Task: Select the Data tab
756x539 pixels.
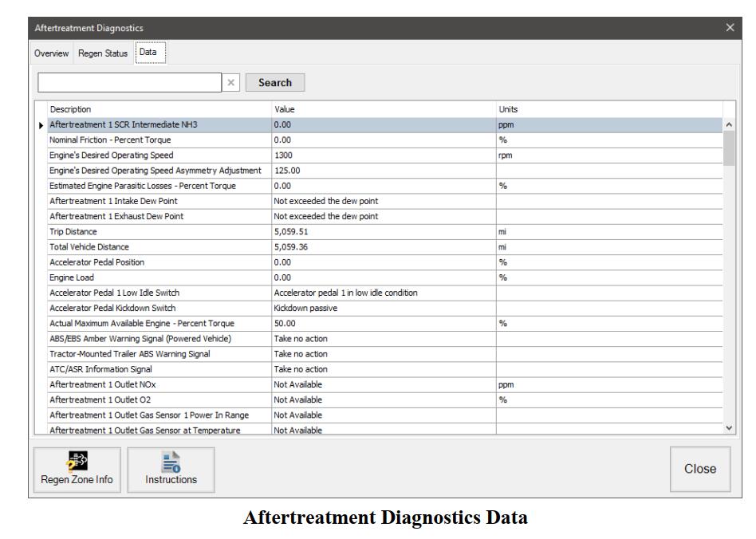Action: tap(150, 52)
